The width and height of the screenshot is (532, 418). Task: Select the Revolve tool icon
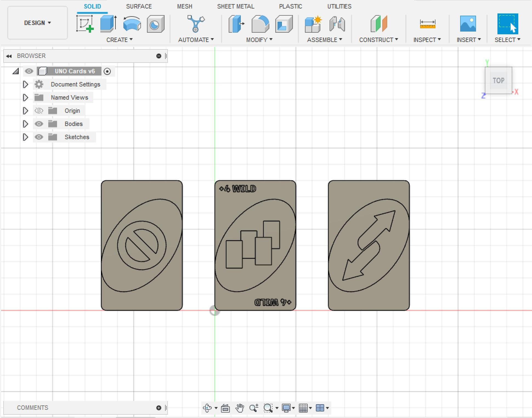[132, 24]
